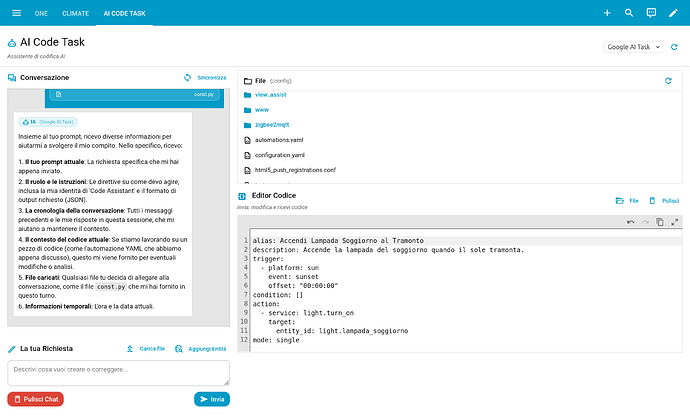Open the hamburger sidebar menu
690x420 pixels.
point(16,13)
